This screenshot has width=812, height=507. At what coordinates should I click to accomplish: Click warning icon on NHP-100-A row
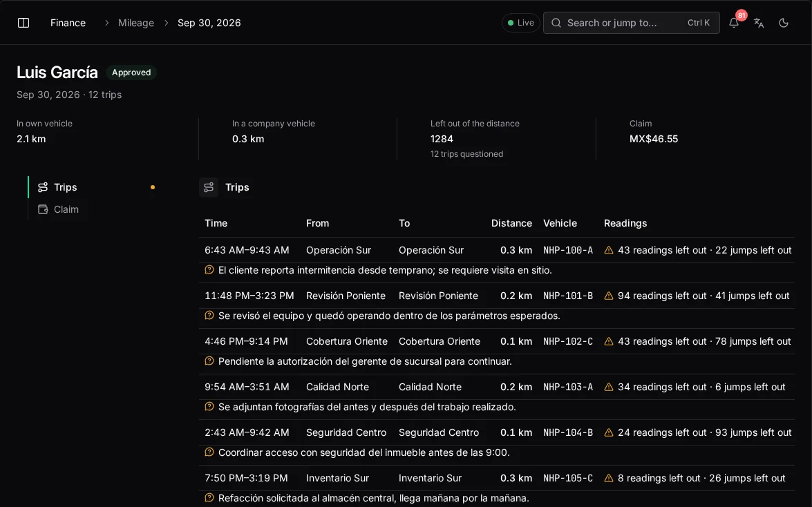point(609,250)
